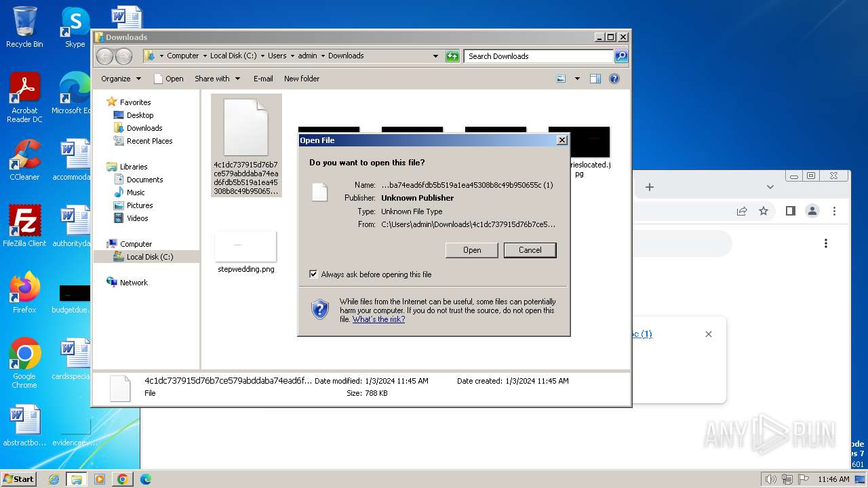The width and height of the screenshot is (868, 488).
Task: Select Pictures under Libraries
Action: click(x=140, y=205)
